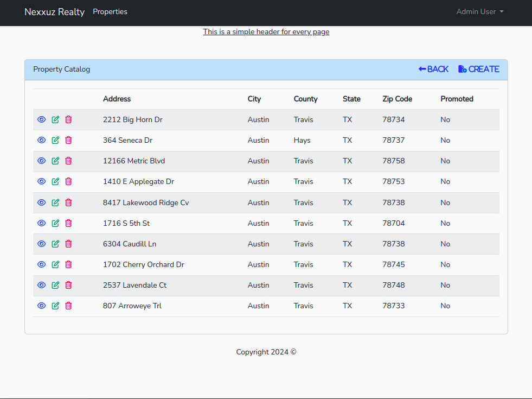The width and height of the screenshot is (532, 399).
Task: Click CREATE to add a new property
Action: (478, 69)
